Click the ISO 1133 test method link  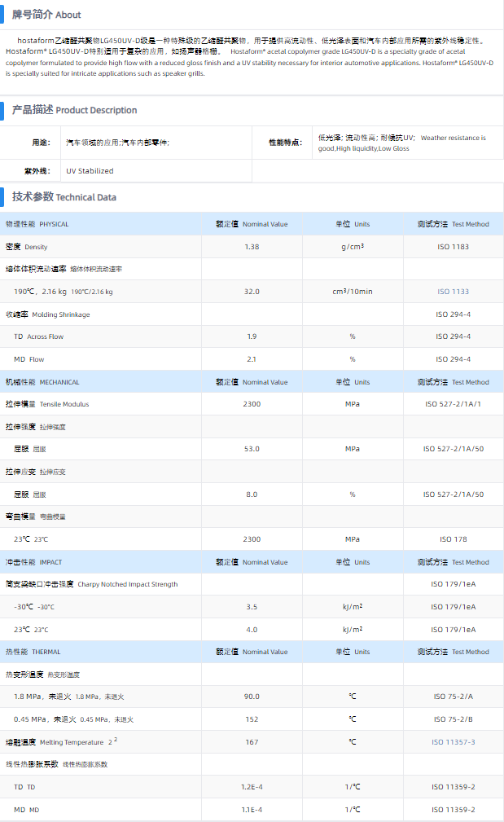coord(454,292)
